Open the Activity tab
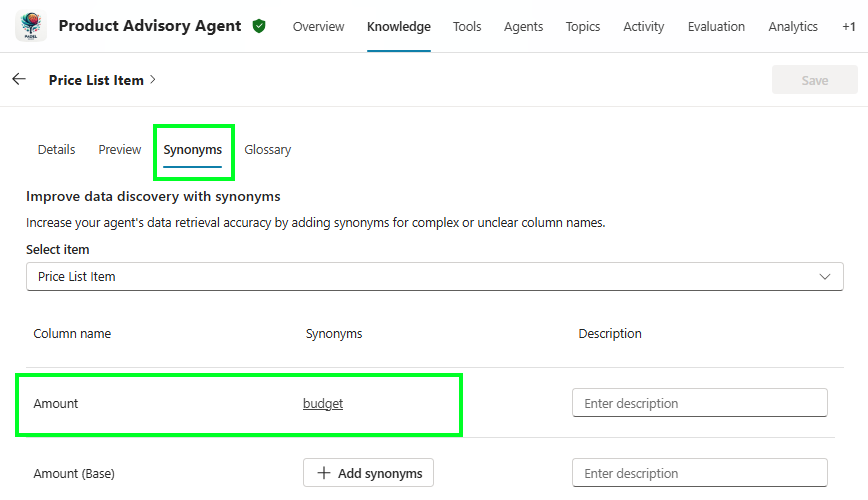 pos(644,27)
